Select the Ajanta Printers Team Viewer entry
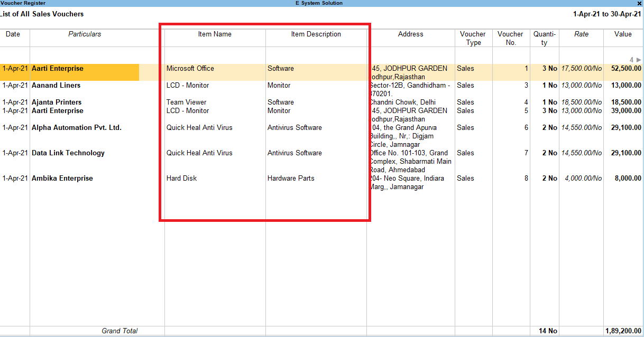This screenshot has height=337, width=644. (58, 102)
